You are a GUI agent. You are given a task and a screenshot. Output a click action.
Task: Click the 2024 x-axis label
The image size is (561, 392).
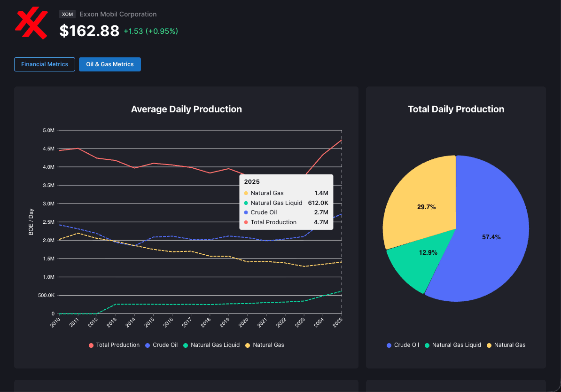pos(319,322)
